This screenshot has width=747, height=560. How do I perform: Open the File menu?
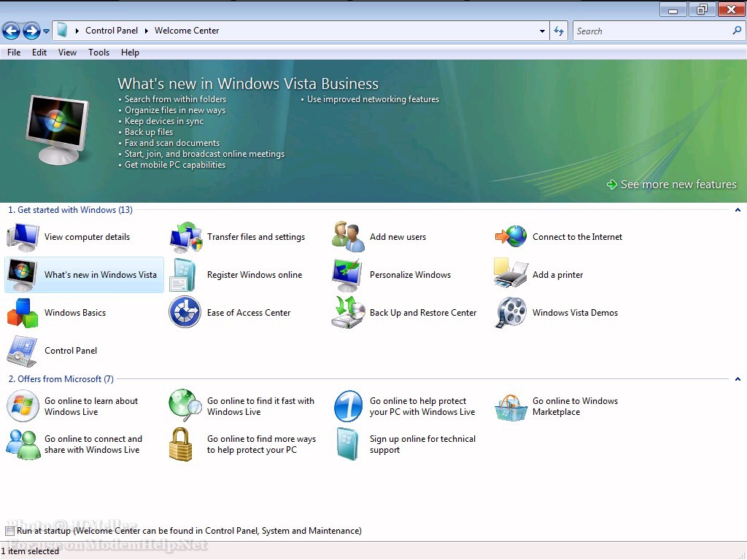[14, 52]
